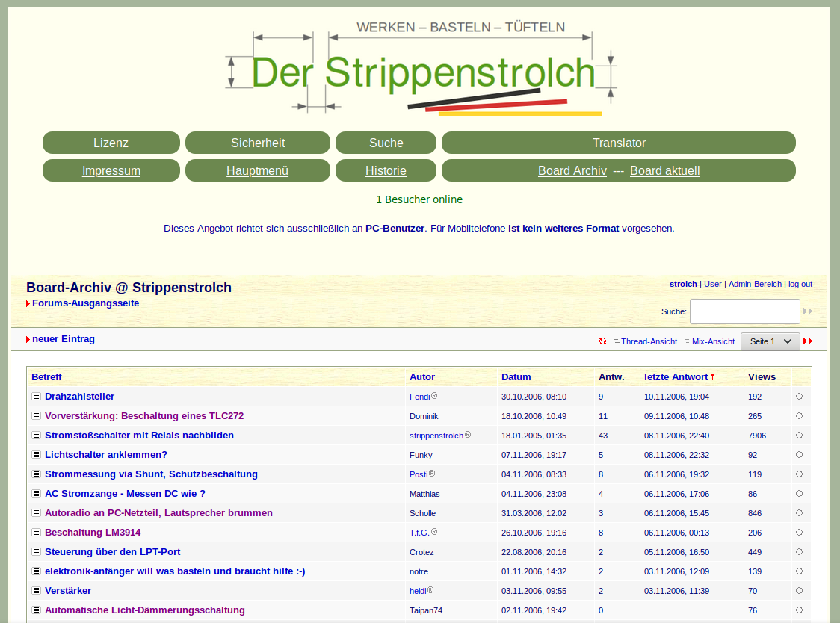Sort the thread list by Datum
The height and width of the screenshot is (623, 840).
[516, 377]
